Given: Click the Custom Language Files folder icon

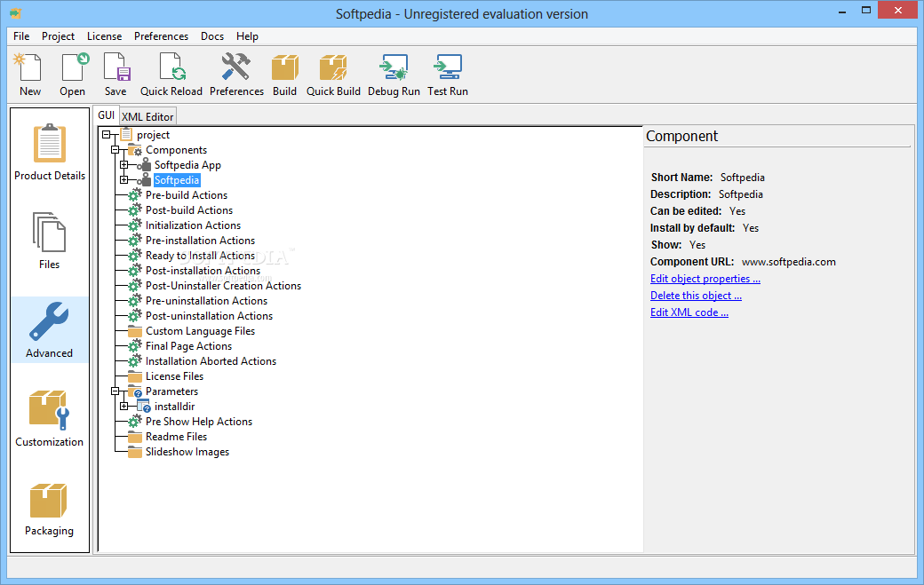Looking at the screenshot, I should 135,331.
